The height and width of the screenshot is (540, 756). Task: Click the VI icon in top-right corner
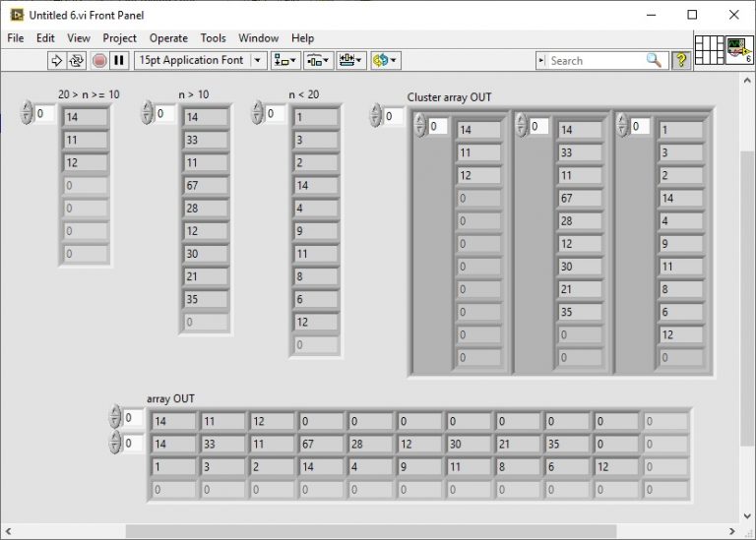tap(739, 50)
